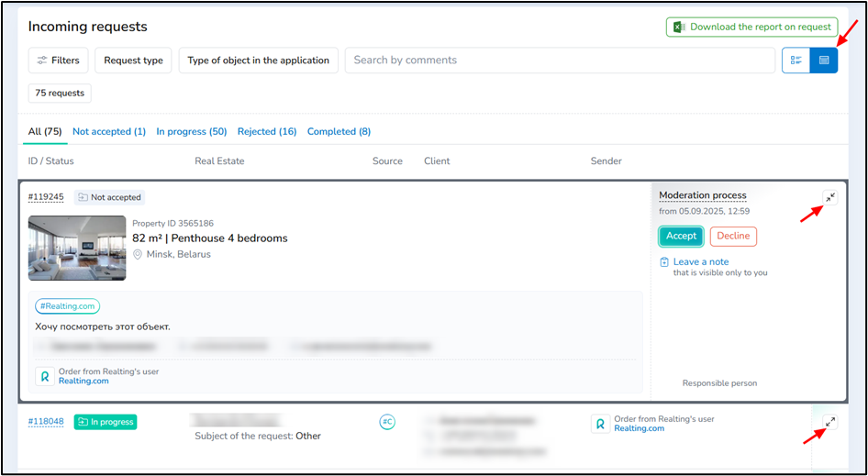
Task: Click the Realting logo icon in the Sender column
Action: (600, 424)
